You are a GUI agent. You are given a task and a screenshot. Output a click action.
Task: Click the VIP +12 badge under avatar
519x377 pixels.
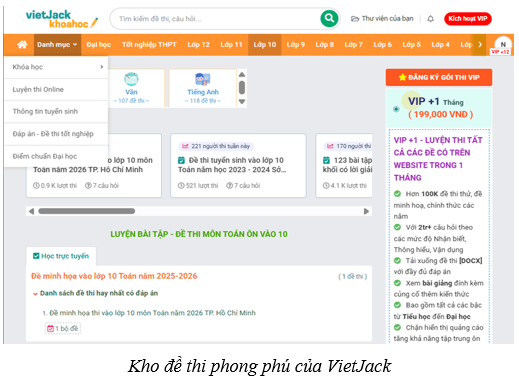(500, 52)
